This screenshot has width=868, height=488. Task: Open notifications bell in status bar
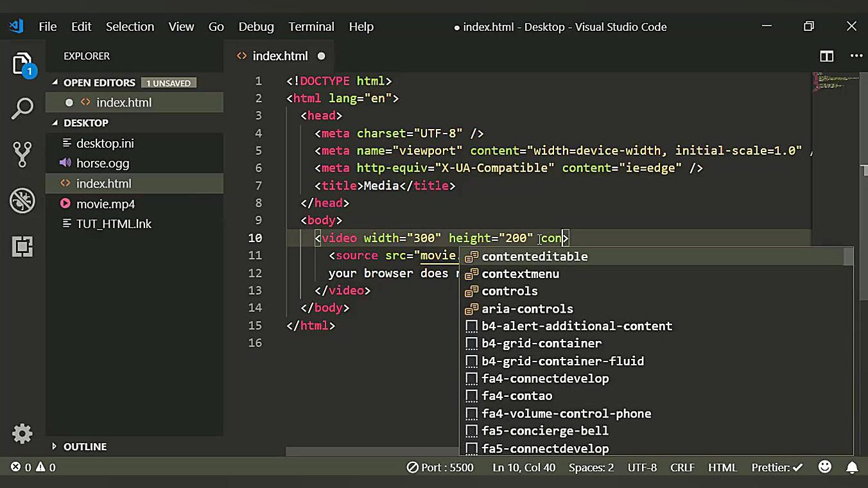click(852, 467)
